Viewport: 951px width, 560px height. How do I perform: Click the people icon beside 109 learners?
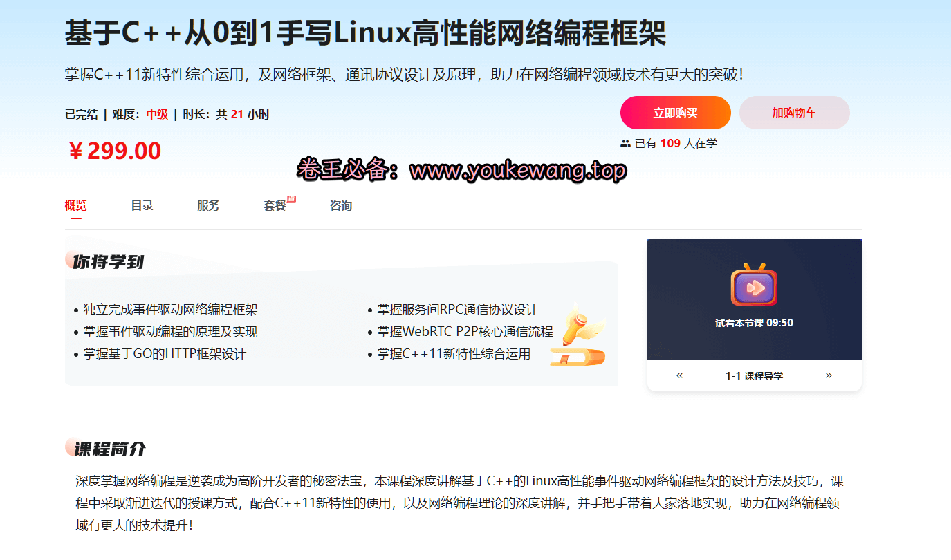(x=626, y=144)
